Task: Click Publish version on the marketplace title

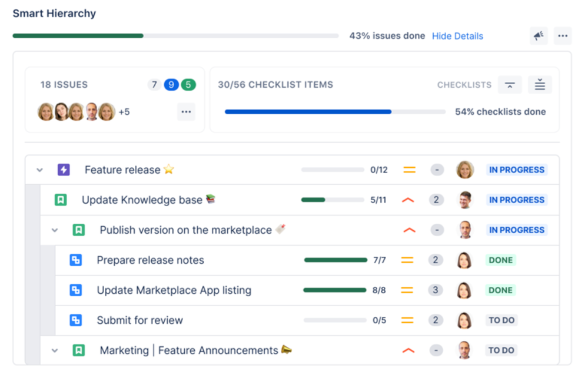Action: pos(185,230)
